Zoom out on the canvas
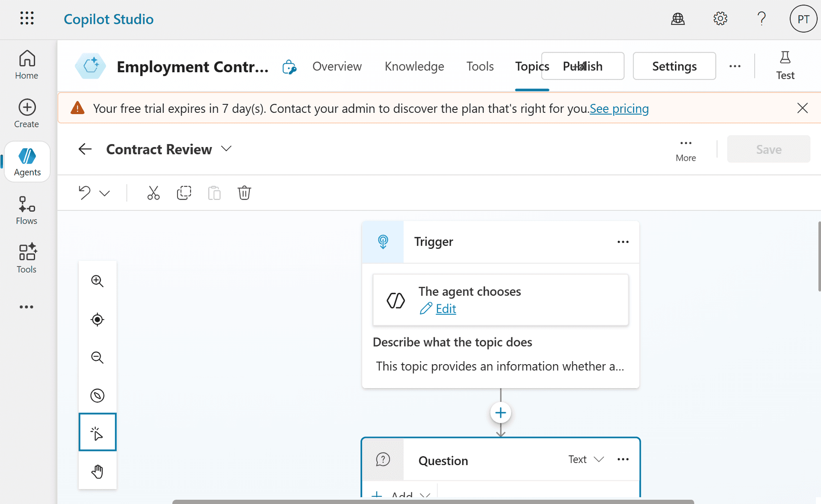821x504 pixels. (97, 357)
